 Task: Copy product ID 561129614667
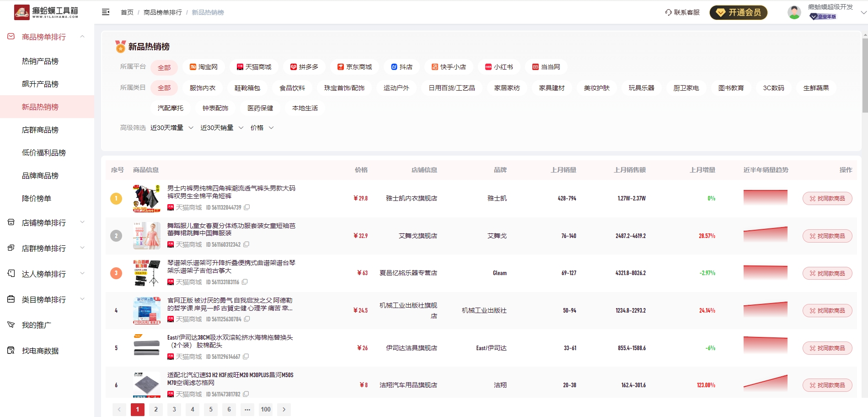pyautogui.click(x=246, y=357)
